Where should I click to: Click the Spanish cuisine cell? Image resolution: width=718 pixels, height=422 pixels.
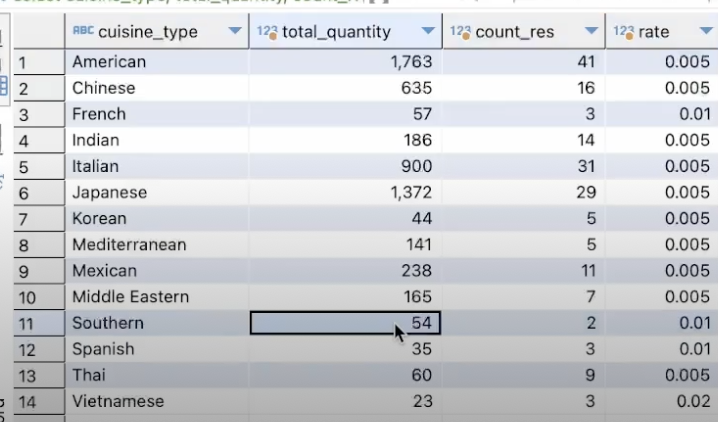tap(157, 349)
